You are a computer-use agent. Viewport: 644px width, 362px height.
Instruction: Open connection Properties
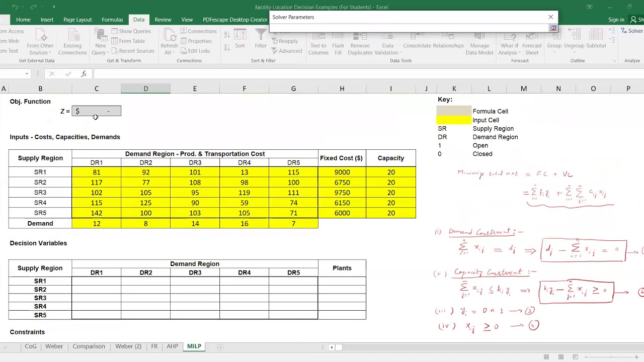[196, 41]
